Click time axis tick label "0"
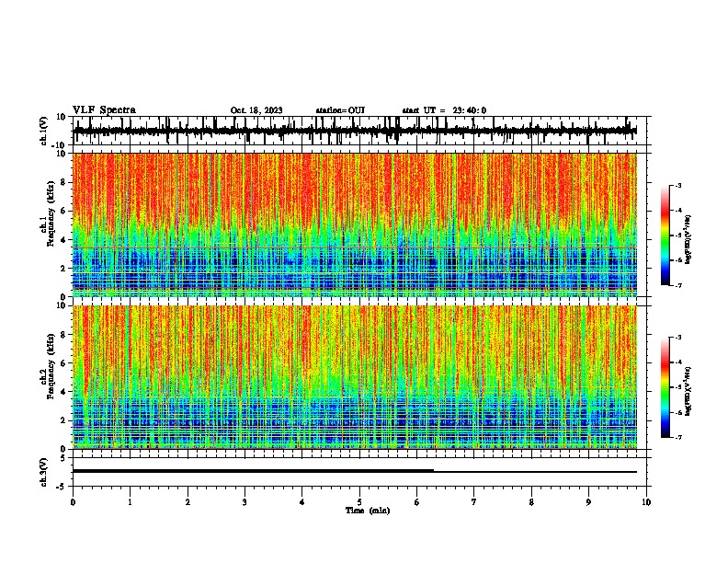Viewport: 728px width, 563px height. tap(73, 502)
